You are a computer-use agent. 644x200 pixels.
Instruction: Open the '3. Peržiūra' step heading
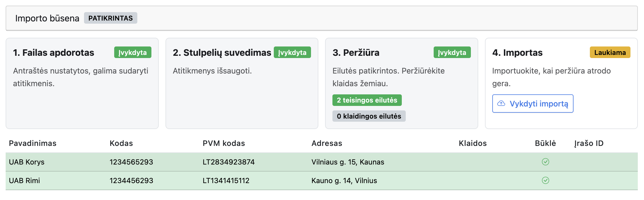click(x=356, y=53)
